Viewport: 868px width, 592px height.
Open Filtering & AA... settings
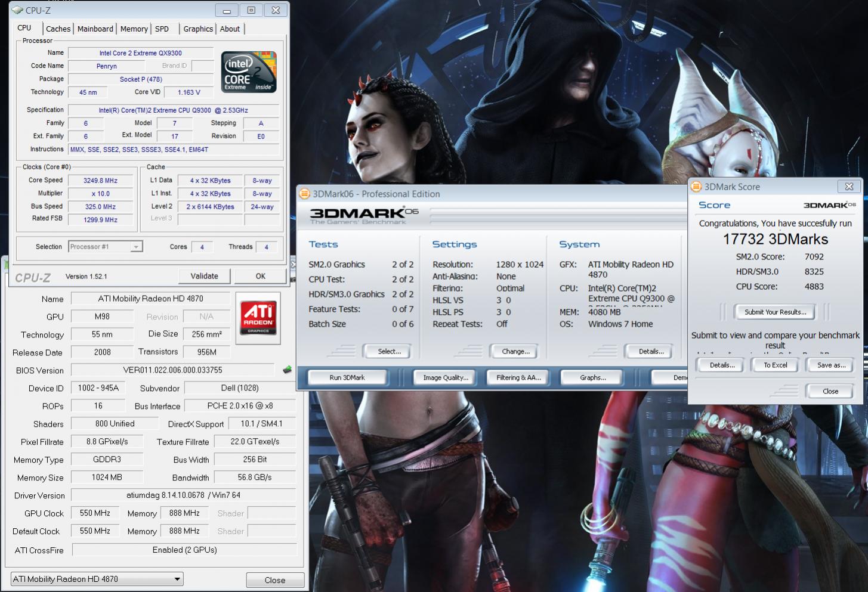[519, 377]
